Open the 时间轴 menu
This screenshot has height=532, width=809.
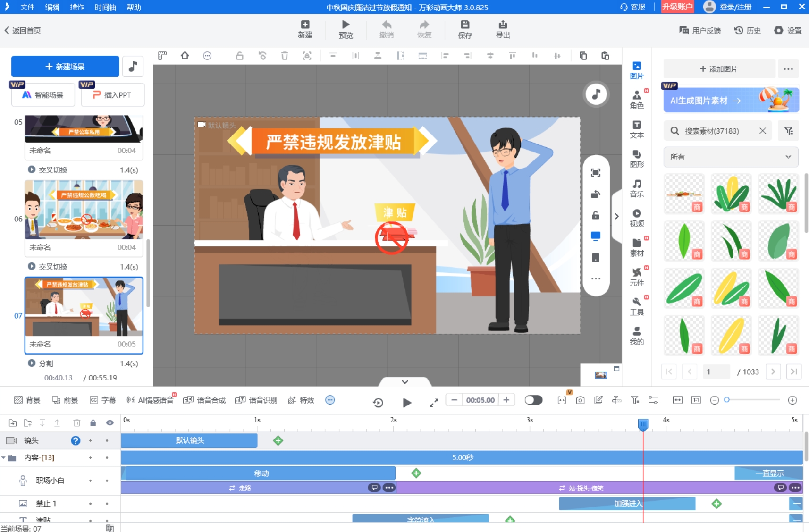tap(105, 7)
